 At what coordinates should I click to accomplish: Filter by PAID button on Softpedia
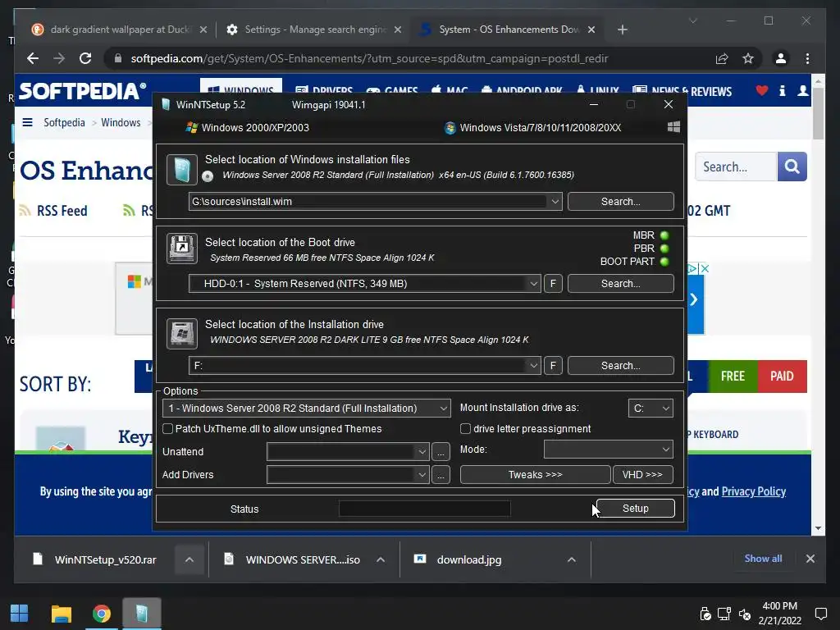pos(782,376)
